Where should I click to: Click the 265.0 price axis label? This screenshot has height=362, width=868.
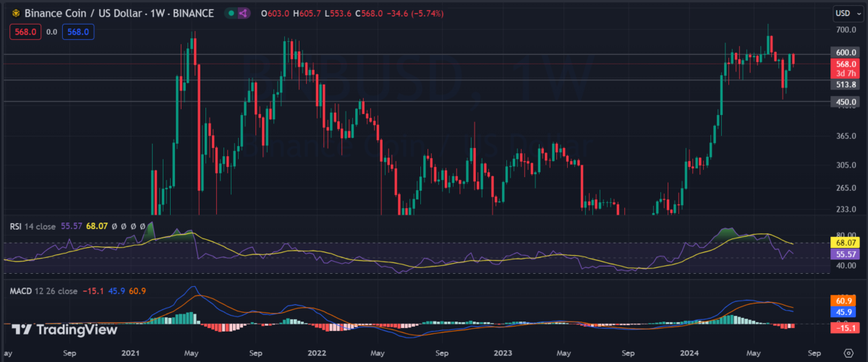(845, 189)
